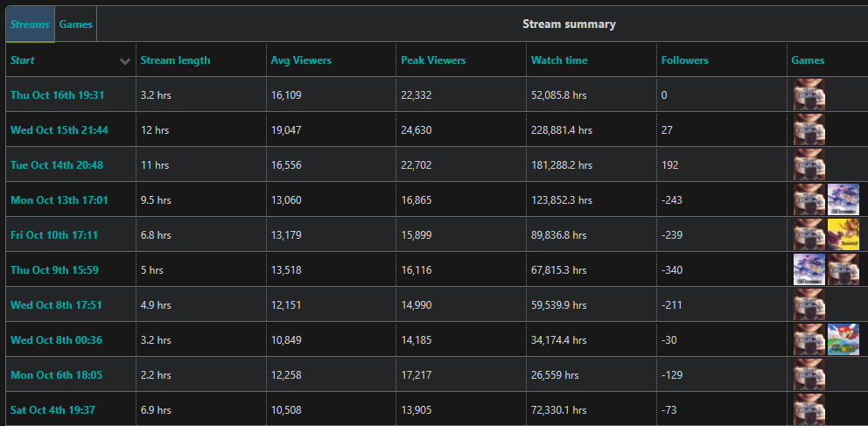Image resolution: width=868 pixels, height=426 pixels.
Task: Sort table by Peak Viewers header
Action: coord(433,60)
